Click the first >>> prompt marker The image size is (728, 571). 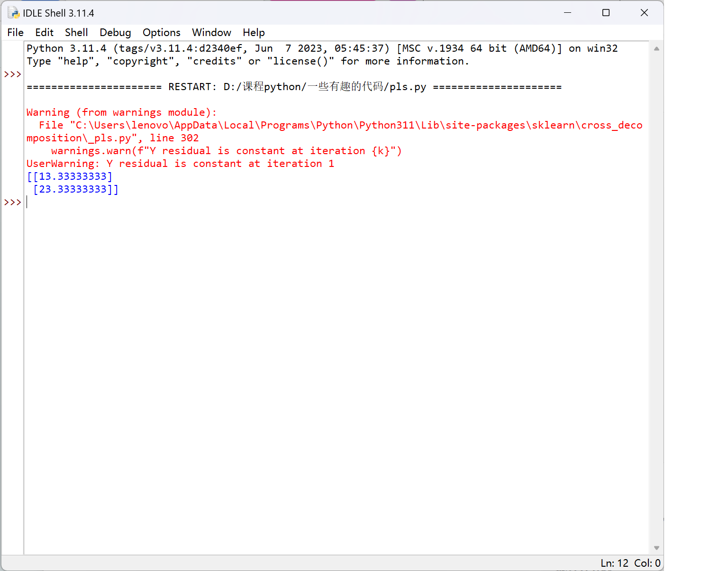coord(13,74)
